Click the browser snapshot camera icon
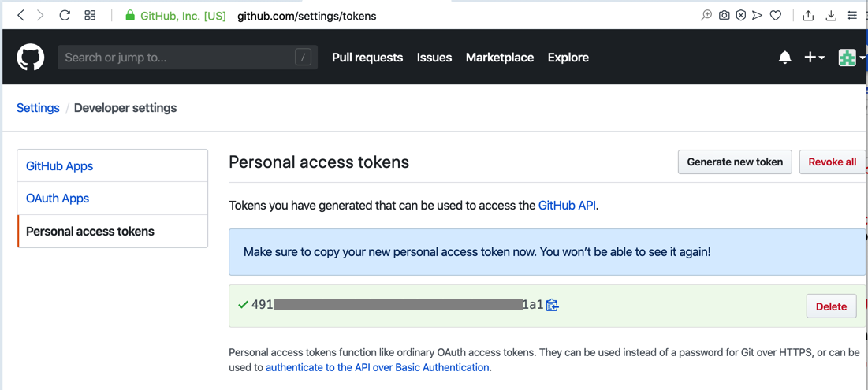 [724, 15]
